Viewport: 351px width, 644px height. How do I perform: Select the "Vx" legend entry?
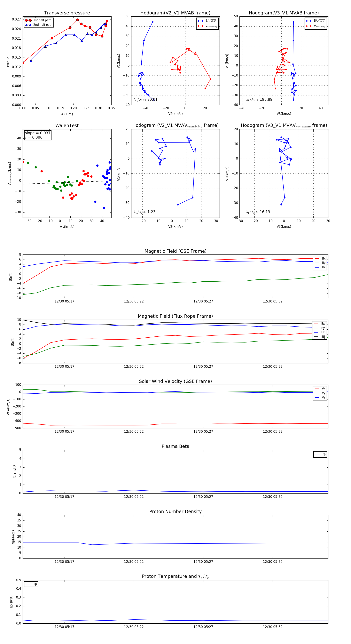click(320, 389)
